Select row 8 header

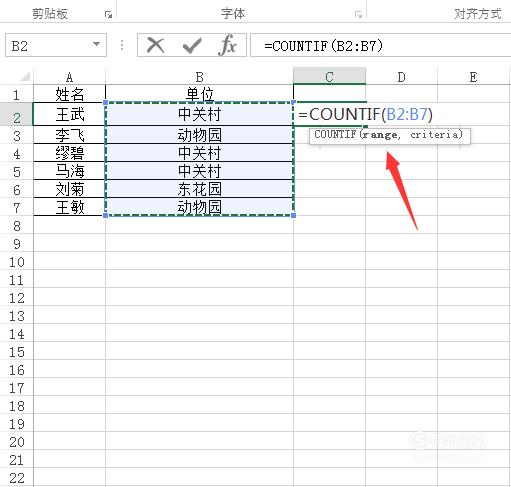[17, 226]
